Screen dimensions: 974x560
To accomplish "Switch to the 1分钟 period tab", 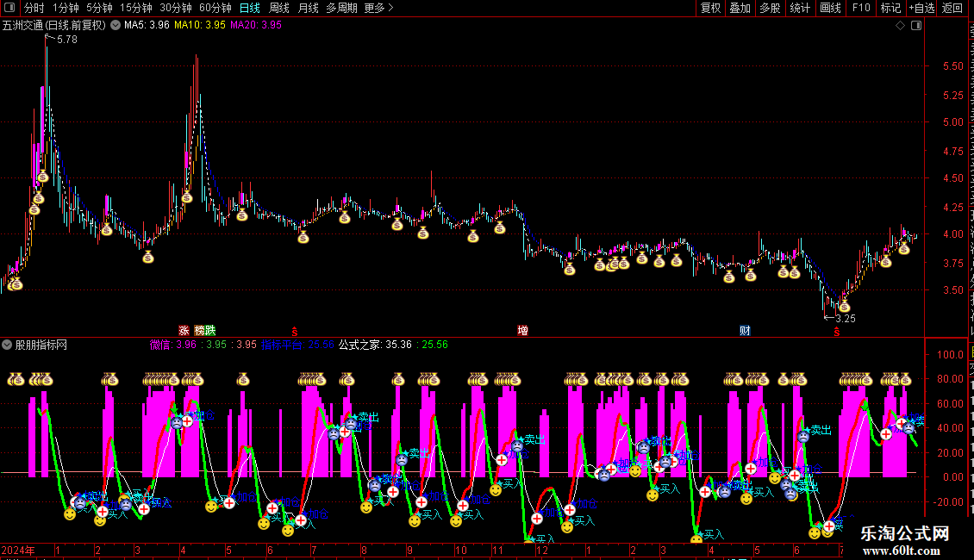I will (x=66, y=8).
